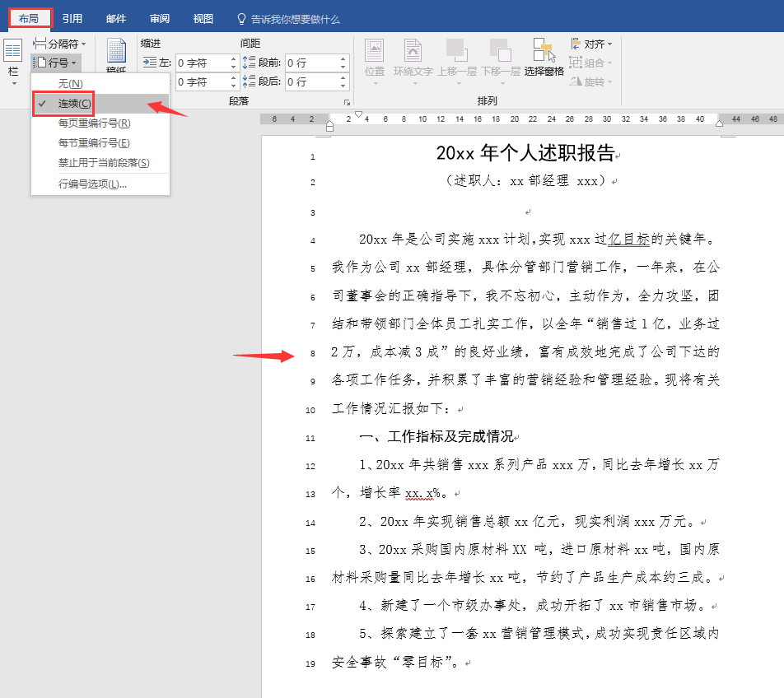
Task: Click the line 工作情况汇报如下：
Action: (x=391, y=409)
